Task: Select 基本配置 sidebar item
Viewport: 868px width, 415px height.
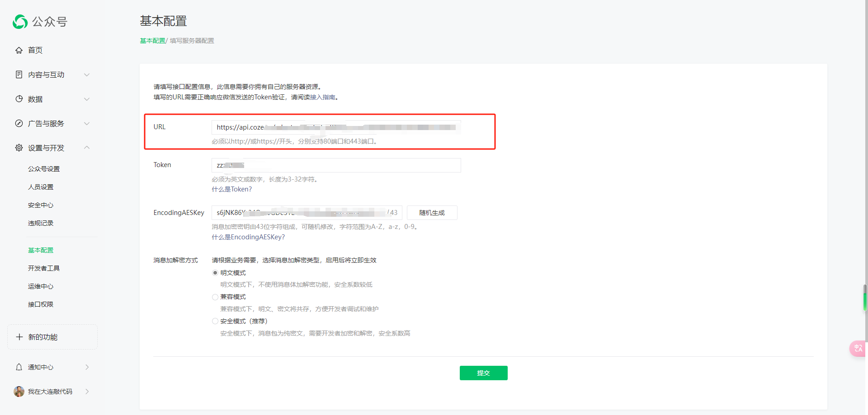Action: pos(41,250)
